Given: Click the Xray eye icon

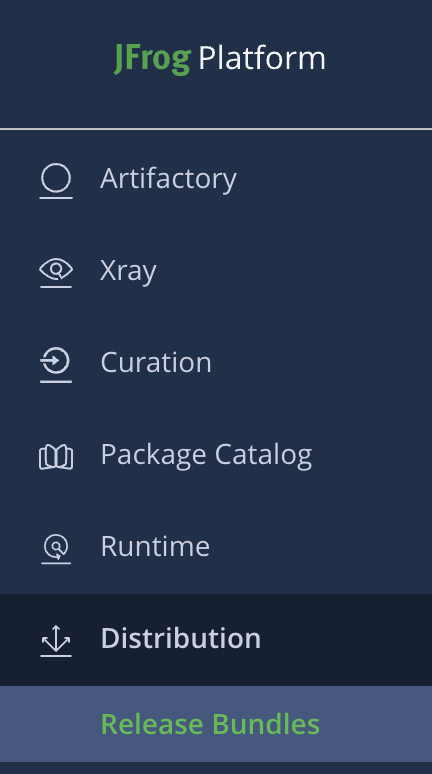Looking at the screenshot, I should (x=56, y=272).
